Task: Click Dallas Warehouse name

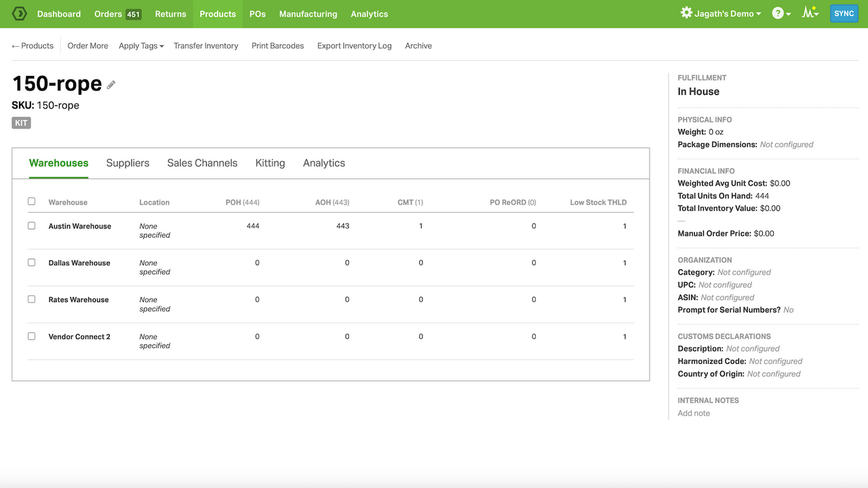Action: tap(79, 263)
